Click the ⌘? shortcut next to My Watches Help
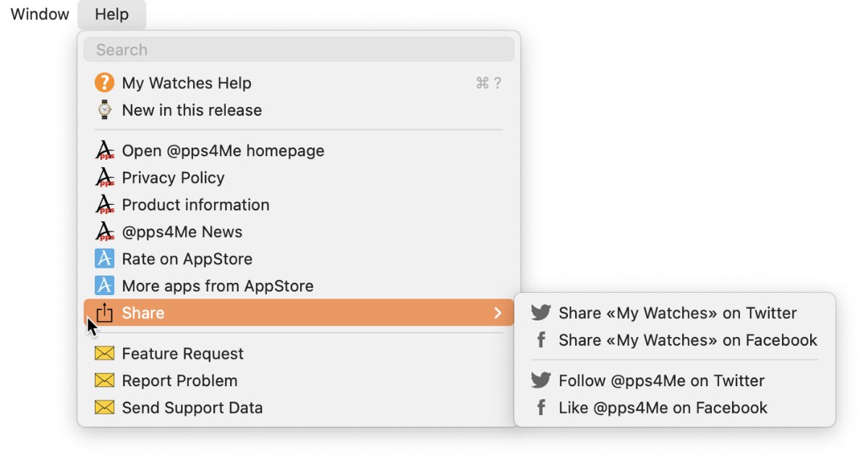 click(x=488, y=83)
